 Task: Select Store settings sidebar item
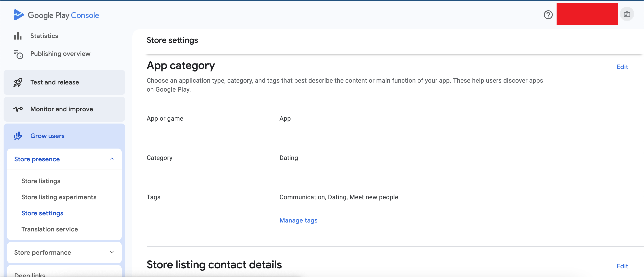tap(42, 213)
